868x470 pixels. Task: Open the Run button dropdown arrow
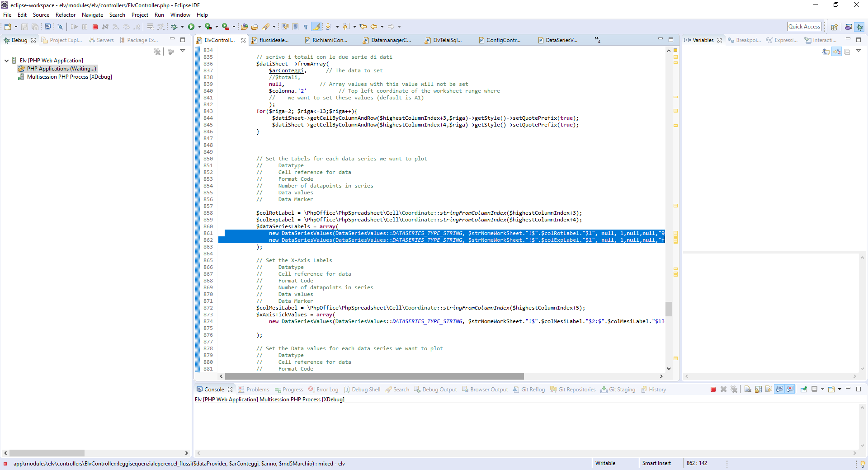click(199, 27)
